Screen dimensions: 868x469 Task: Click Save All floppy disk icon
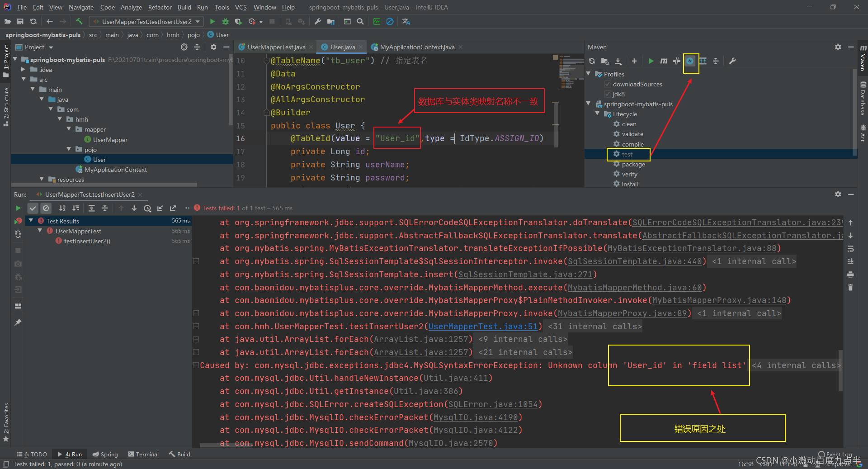pyautogui.click(x=20, y=21)
